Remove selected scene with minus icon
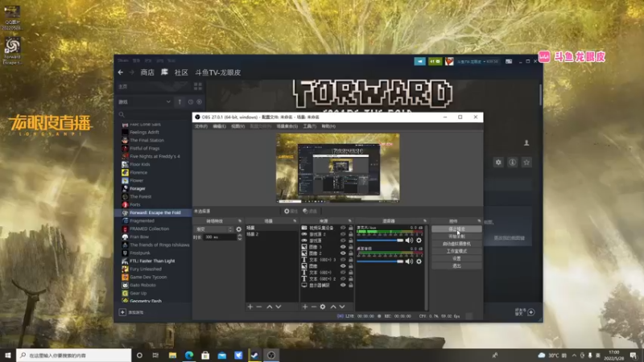This screenshot has width=644, height=362. pos(258,306)
